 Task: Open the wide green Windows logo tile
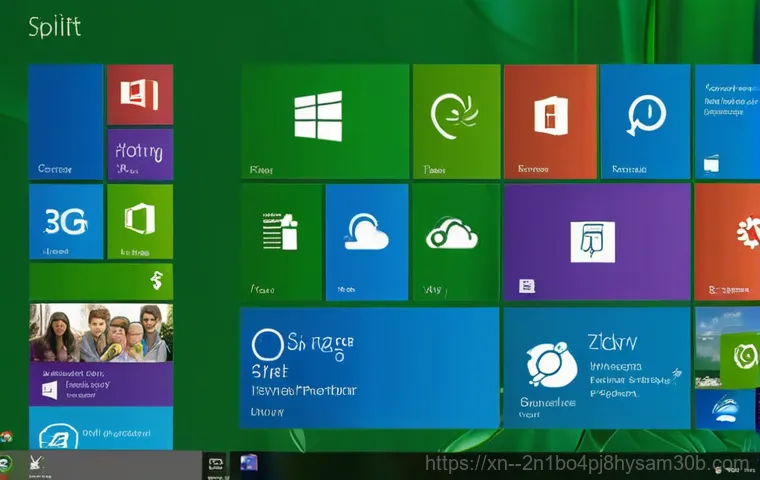click(325, 122)
